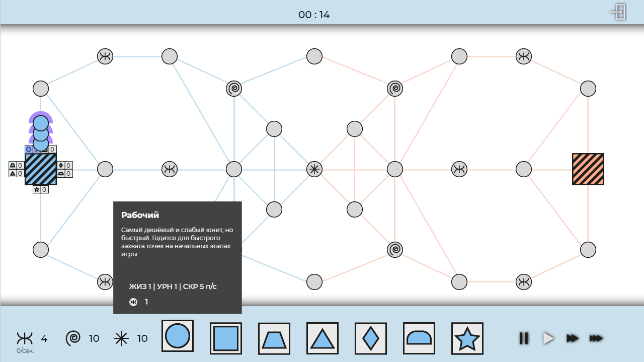Pause the game
This screenshot has height=362, width=644.
[524, 338]
